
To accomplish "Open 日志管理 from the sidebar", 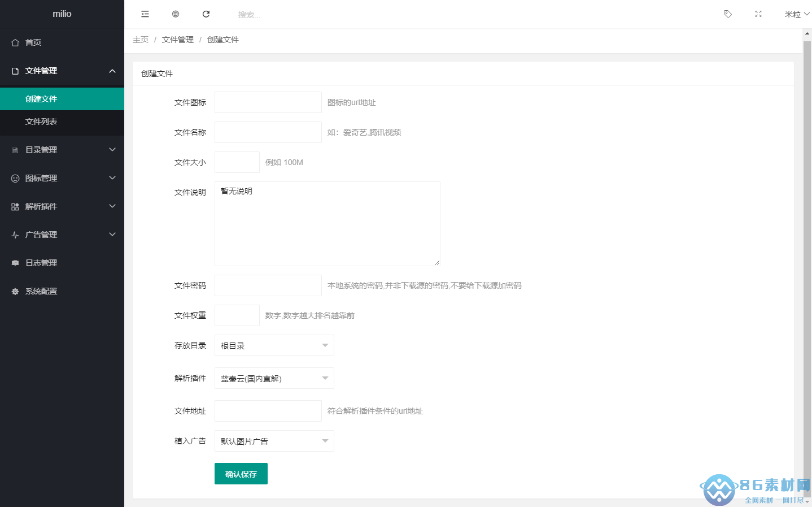I will 41,263.
